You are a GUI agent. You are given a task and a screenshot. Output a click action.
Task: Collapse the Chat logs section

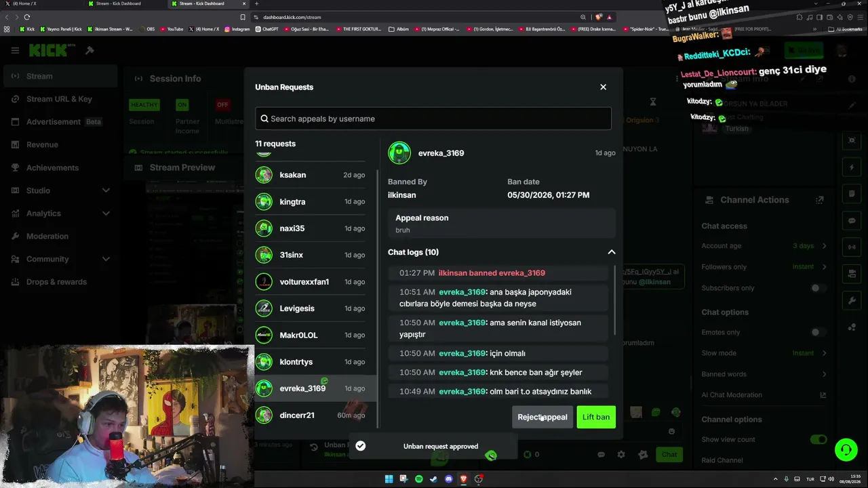[x=611, y=252]
